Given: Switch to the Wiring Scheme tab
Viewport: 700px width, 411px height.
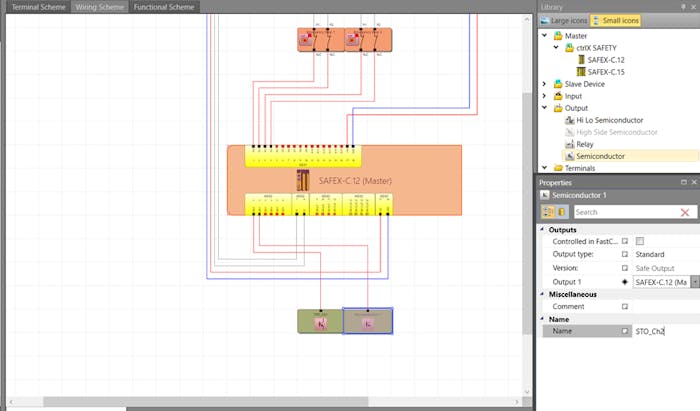Looking at the screenshot, I should coord(100,7).
